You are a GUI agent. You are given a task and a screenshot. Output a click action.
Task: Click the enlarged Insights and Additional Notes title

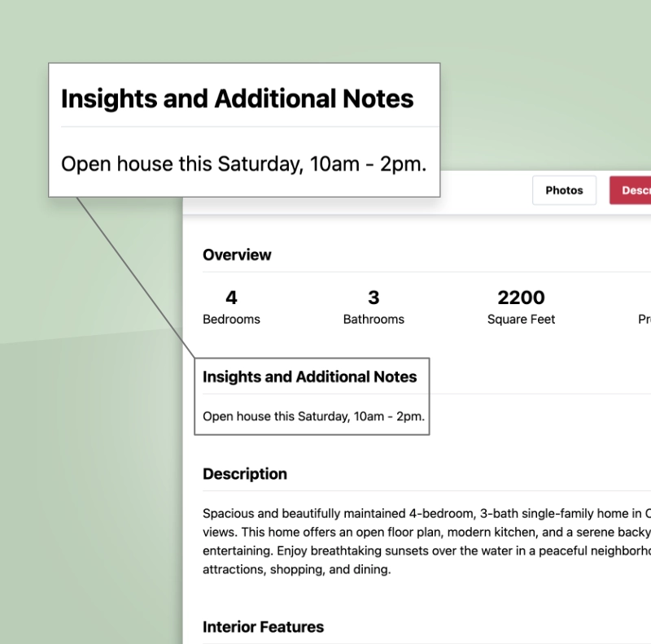pyautogui.click(x=237, y=99)
